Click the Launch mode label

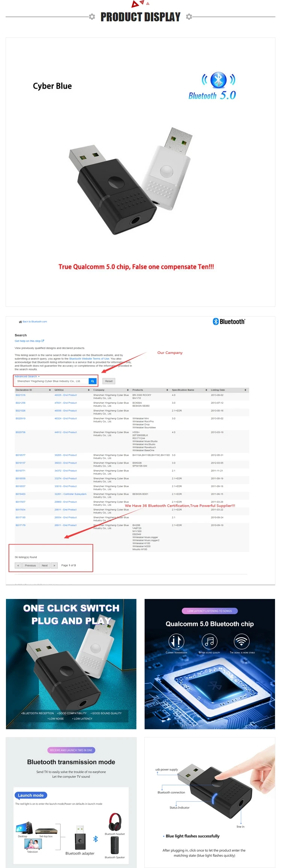click(31, 795)
